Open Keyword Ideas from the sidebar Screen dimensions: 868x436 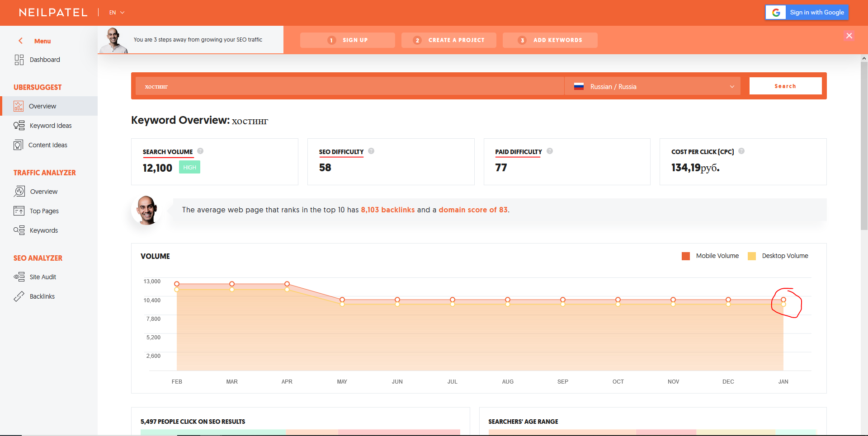pos(50,126)
